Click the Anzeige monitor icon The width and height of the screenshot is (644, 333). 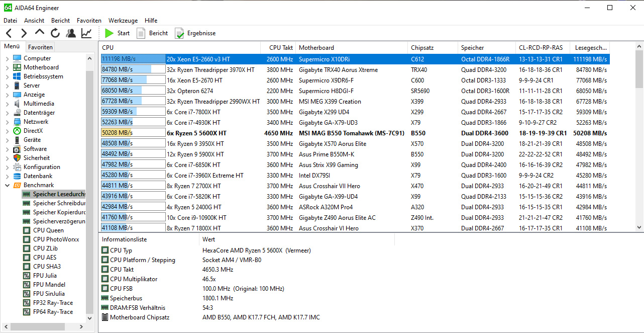pos(17,95)
